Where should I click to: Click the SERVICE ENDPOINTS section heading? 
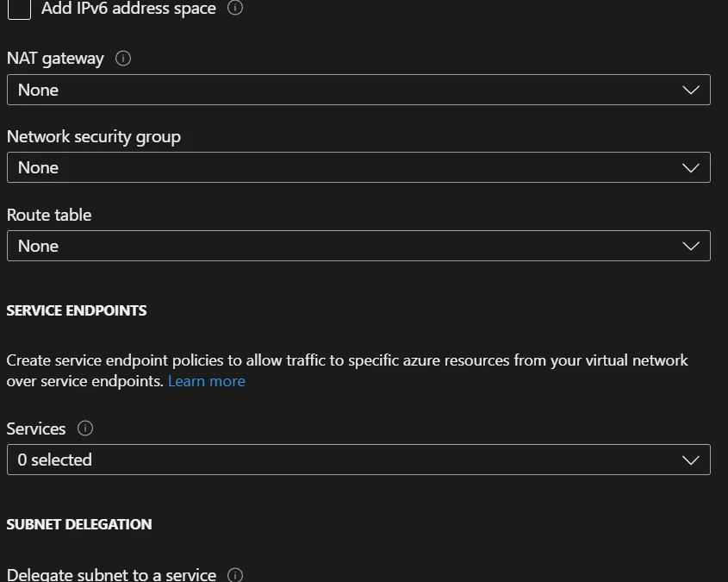(x=77, y=310)
